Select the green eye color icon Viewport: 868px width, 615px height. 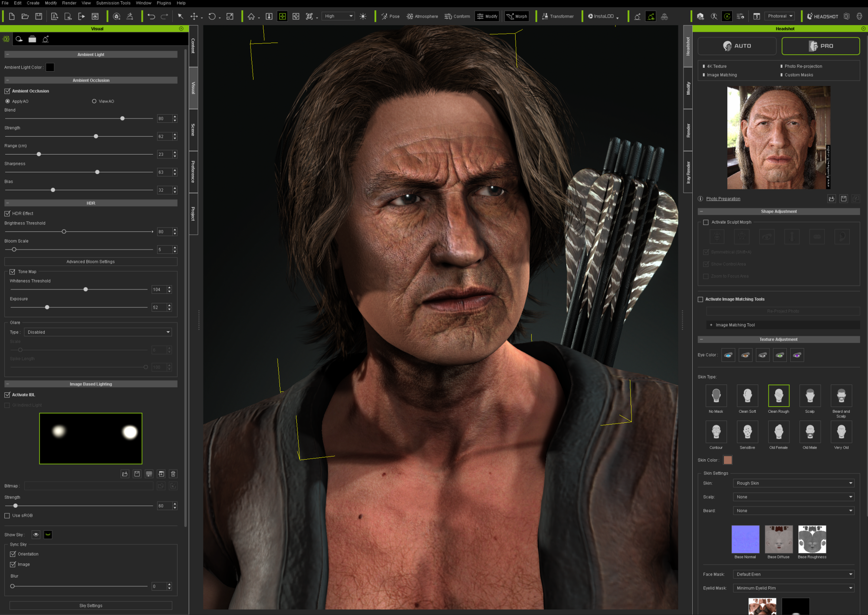click(780, 355)
